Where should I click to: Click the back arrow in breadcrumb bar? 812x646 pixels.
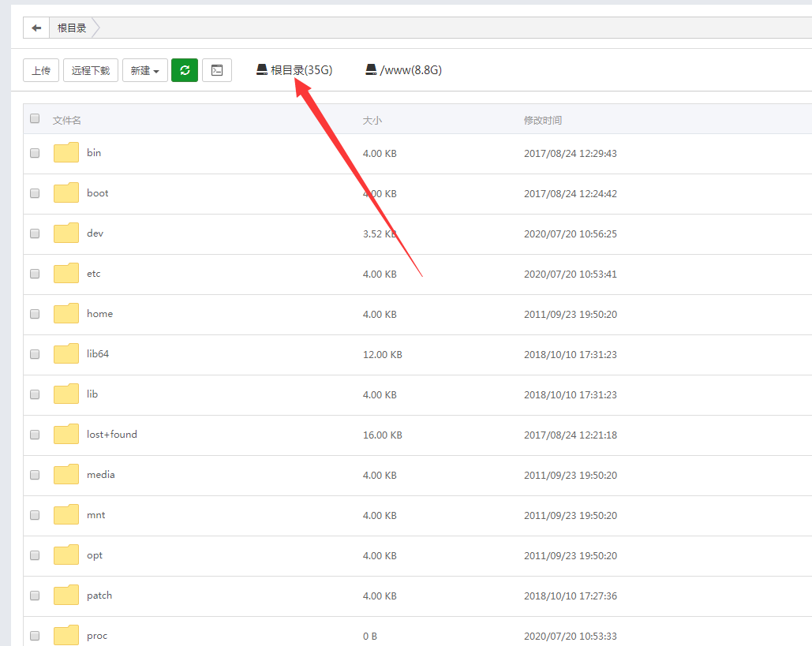(x=36, y=28)
